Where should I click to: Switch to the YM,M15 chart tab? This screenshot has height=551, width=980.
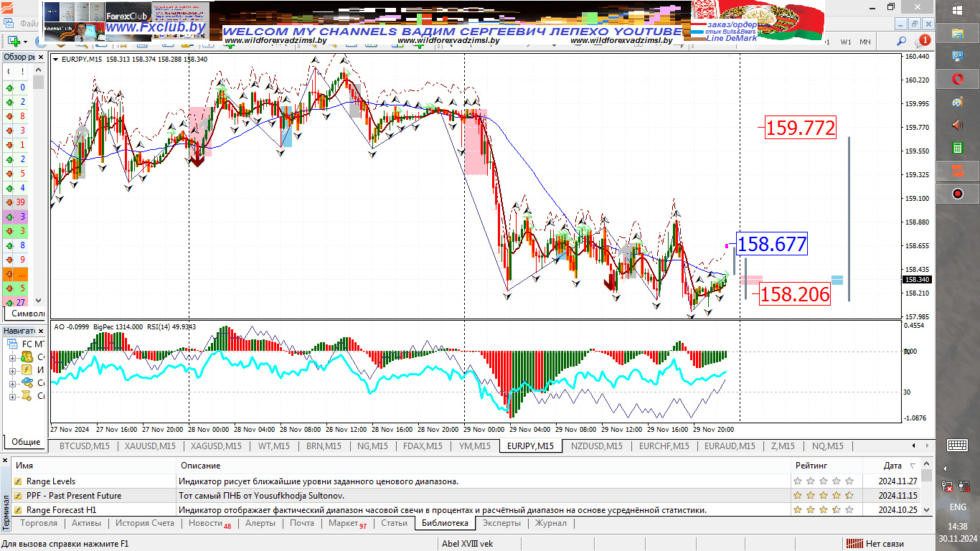click(474, 446)
